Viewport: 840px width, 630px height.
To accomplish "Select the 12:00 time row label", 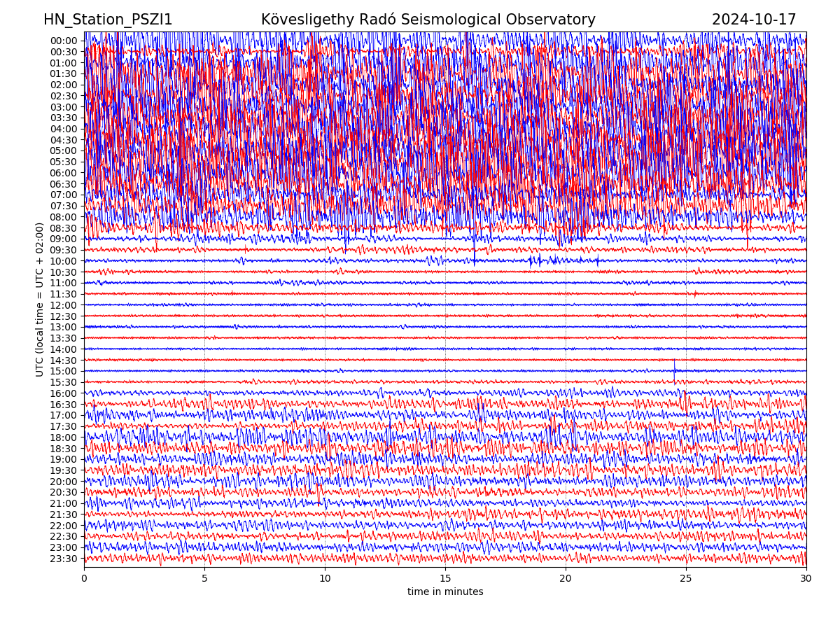I will pyautogui.click(x=63, y=305).
